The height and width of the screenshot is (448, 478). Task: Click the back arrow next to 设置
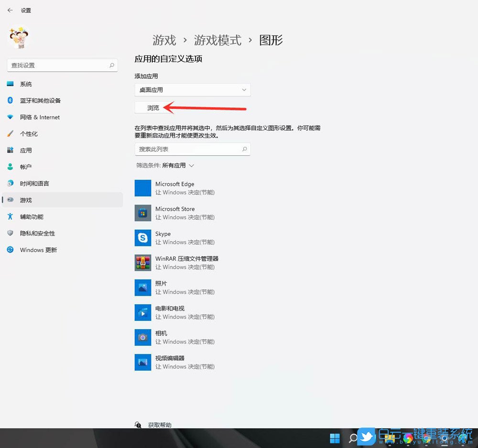pyautogui.click(x=10, y=10)
